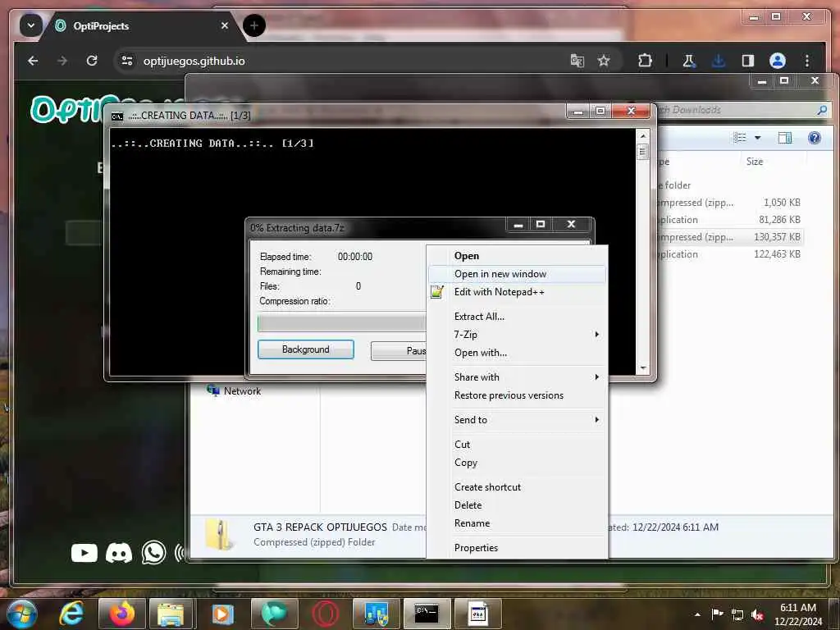Image resolution: width=840 pixels, height=630 pixels.
Task: Click the Pause button in extraction dialog
Action: [x=399, y=351]
